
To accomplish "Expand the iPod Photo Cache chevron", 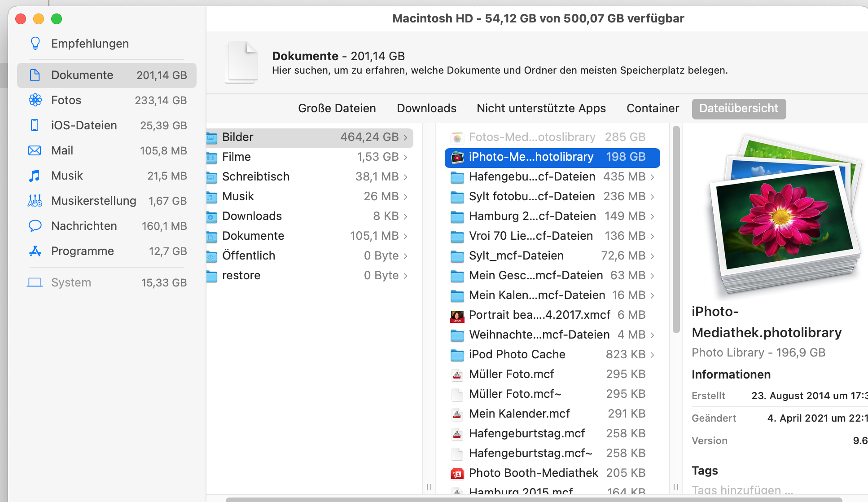I will (x=653, y=355).
